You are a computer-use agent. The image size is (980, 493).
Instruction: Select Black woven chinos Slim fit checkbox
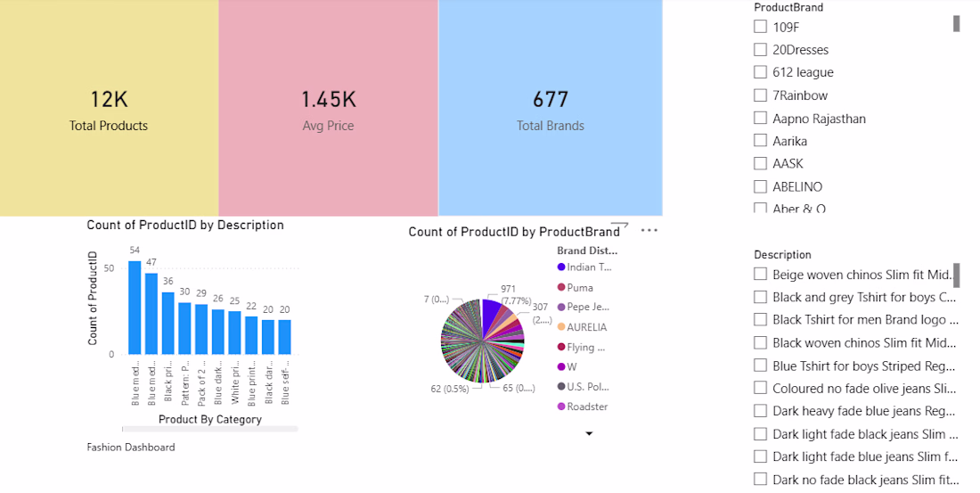tap(760, 342)
